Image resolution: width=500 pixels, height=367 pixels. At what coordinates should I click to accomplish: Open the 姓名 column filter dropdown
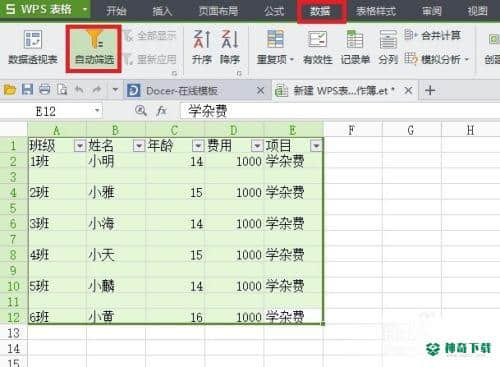(139, 146)
